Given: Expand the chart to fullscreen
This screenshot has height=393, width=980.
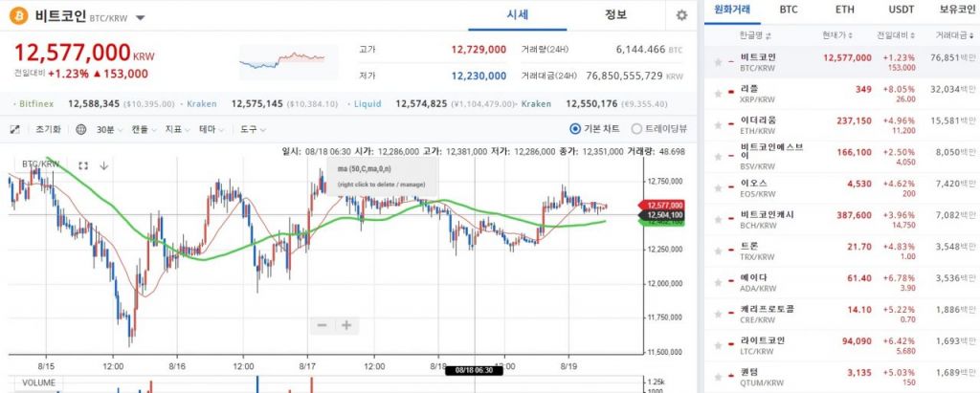Looking at the screenshot, I should point(15,129).
